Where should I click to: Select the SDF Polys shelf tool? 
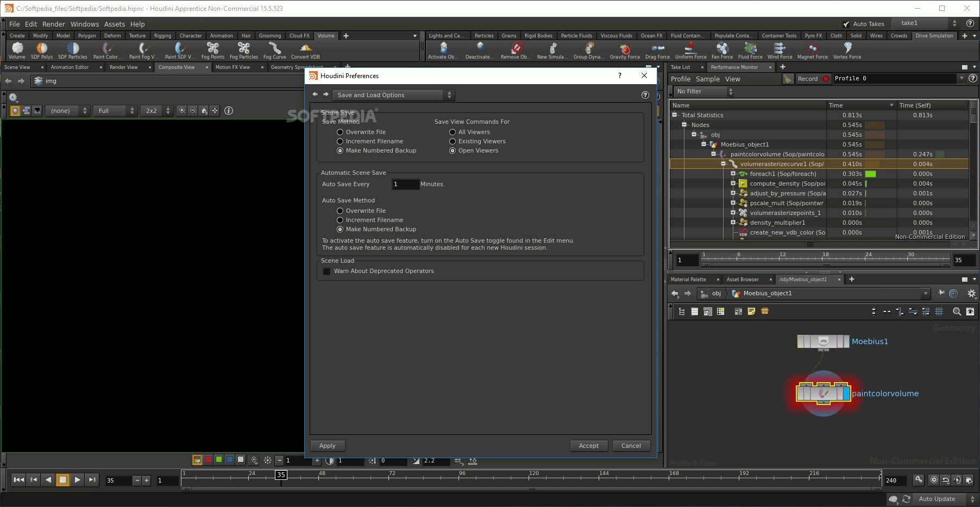click(x=42, y=50)
